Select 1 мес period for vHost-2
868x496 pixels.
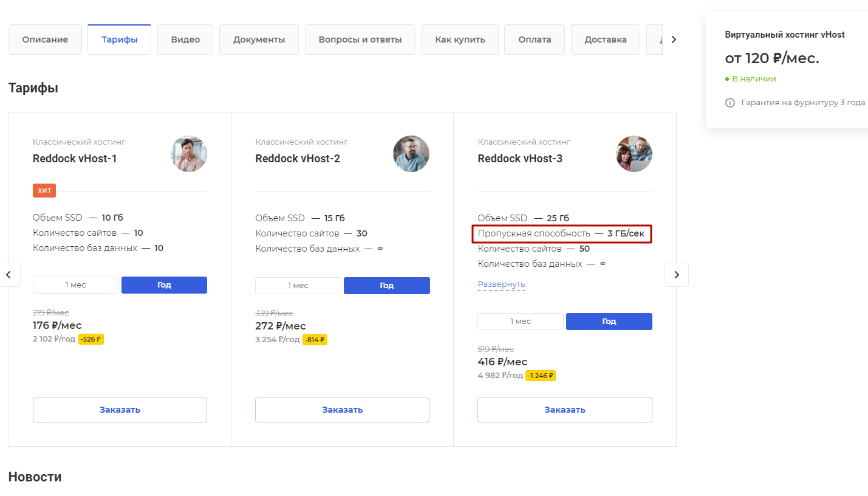(x=298, y=286)
